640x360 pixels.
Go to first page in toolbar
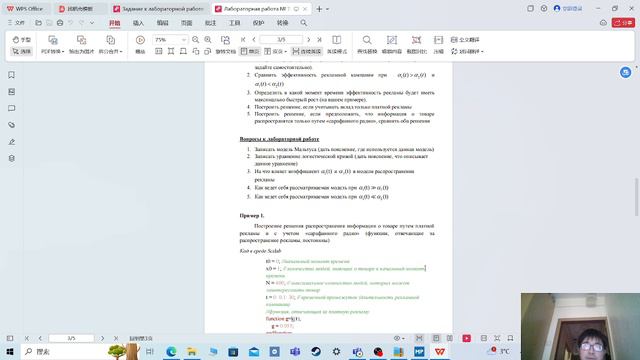click(x=243, y=40)
